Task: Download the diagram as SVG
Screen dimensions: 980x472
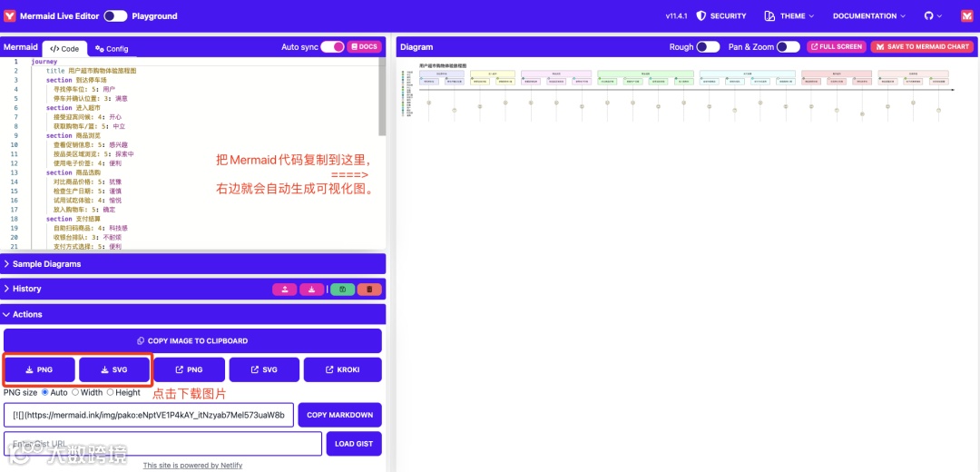Action: pos(114,369)
